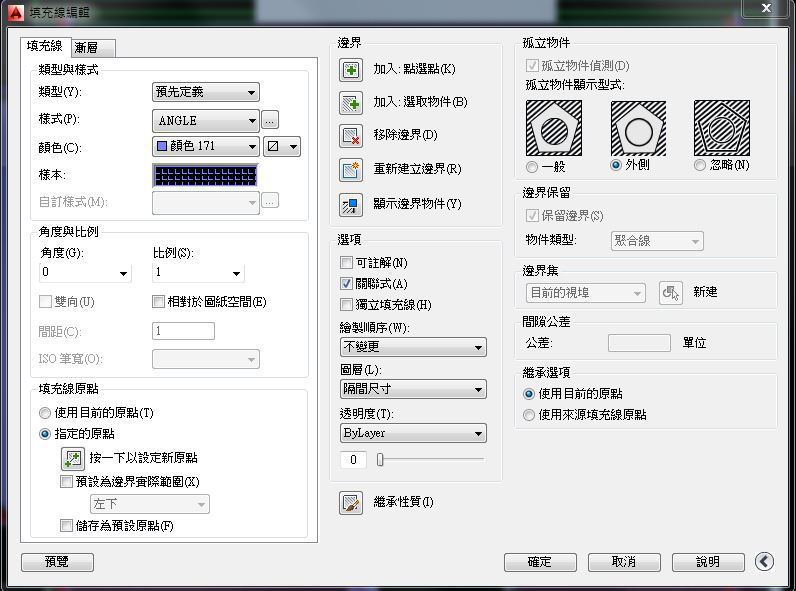Click the 繼承性質 inherit-properties icon
Viewport: 796px width, 591px height.
pyautogui.click(x=351, y=503)
